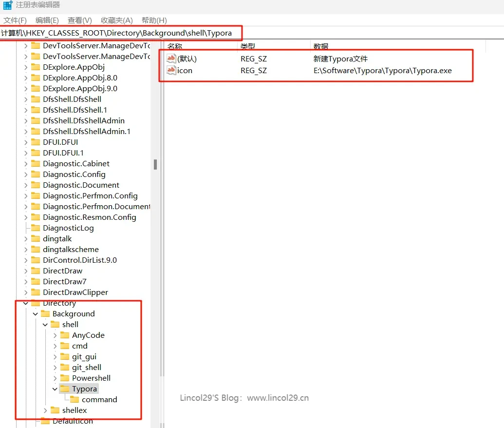Expand the AnyCode key node

tap(55, 335)
